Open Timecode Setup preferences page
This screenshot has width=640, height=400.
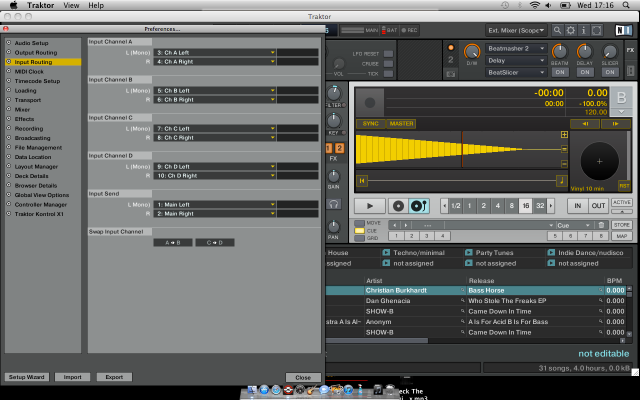[37, 81]
